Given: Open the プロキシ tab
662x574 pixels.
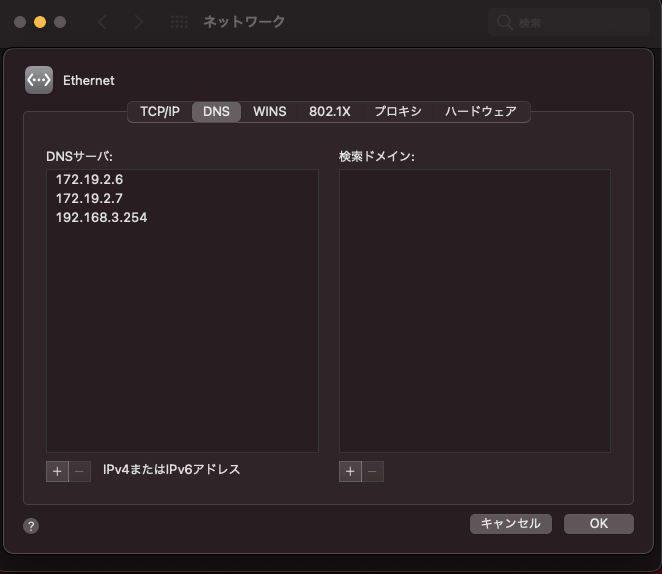Looking at the screenshot, I should point(398,111).
